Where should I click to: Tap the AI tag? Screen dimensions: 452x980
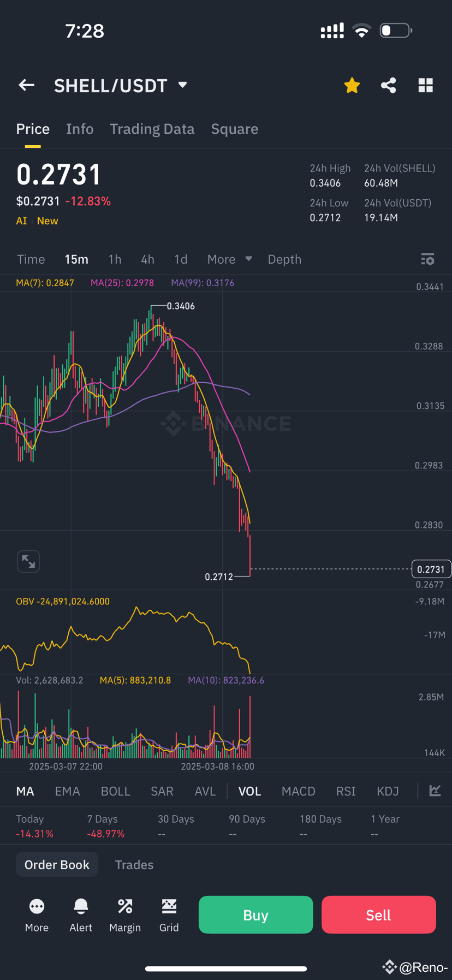tap(21, 221)
